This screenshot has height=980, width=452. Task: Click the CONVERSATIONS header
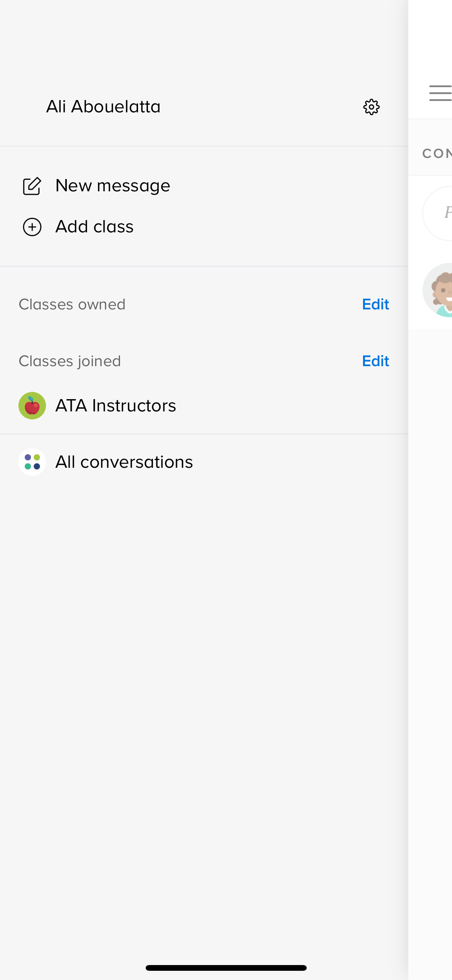[x=437, y=153]
